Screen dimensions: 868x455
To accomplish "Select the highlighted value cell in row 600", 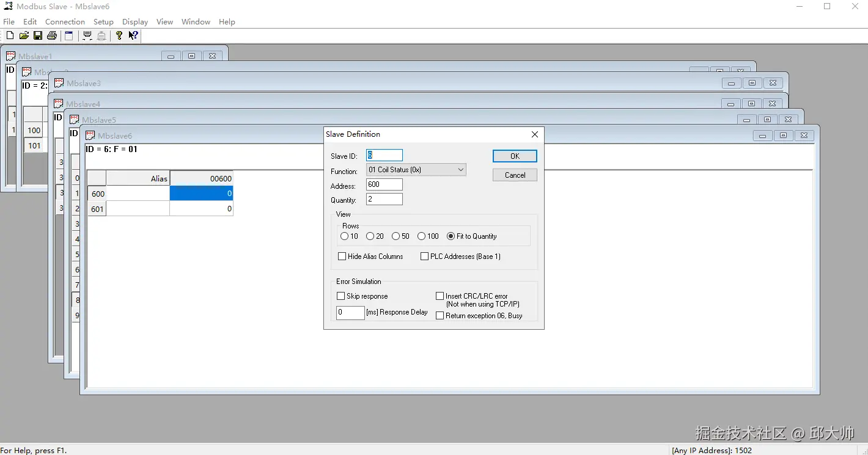I will [201, 194].
